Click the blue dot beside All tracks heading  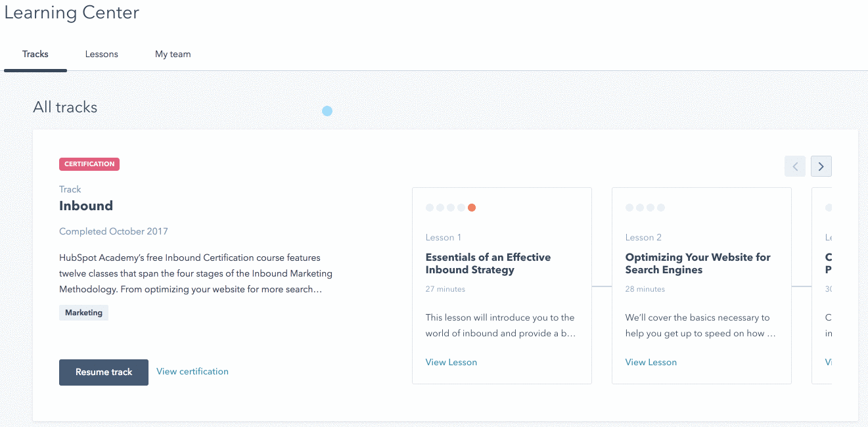point(327,111)
